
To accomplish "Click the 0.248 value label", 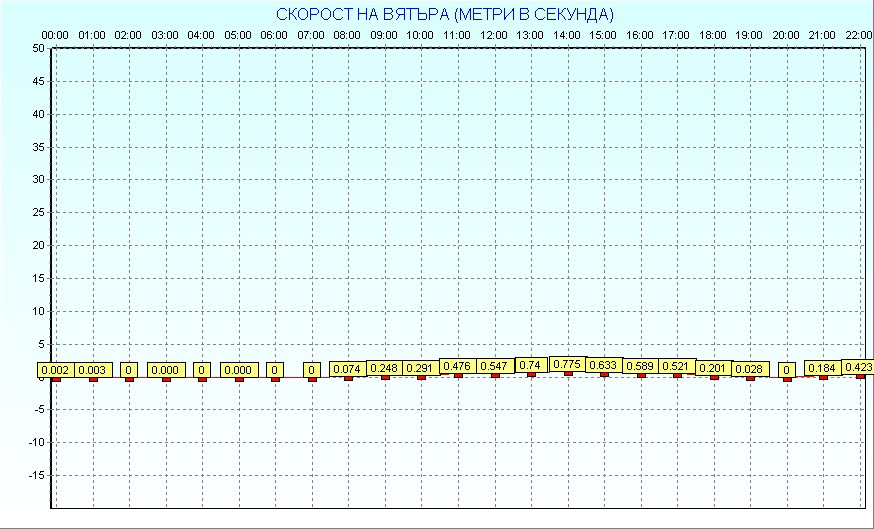I will tap(385, 368).
